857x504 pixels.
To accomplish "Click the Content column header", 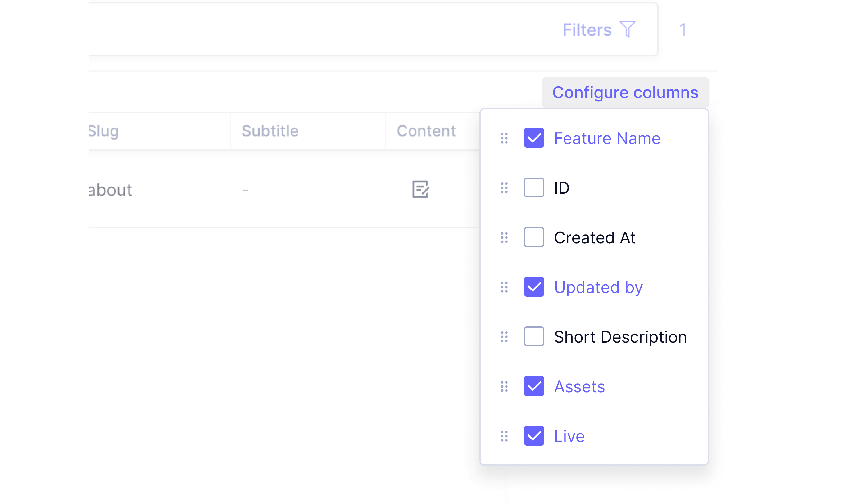I will click(426, 131).
